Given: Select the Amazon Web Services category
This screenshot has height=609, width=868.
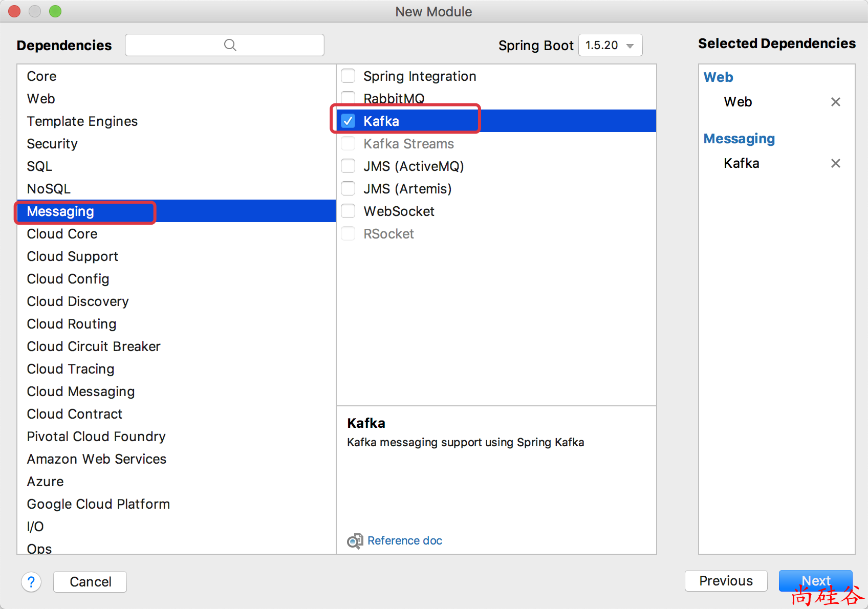Looking at the screenshot, I should [x=176, y=459].
